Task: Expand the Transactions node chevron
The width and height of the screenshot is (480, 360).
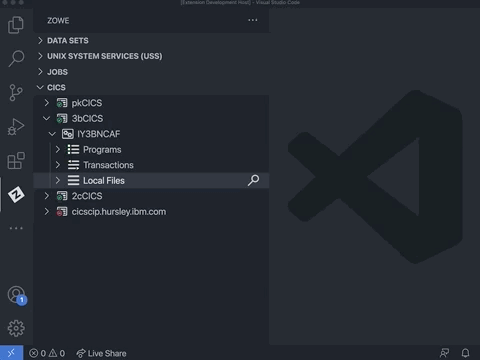Action: click(58, 165)
